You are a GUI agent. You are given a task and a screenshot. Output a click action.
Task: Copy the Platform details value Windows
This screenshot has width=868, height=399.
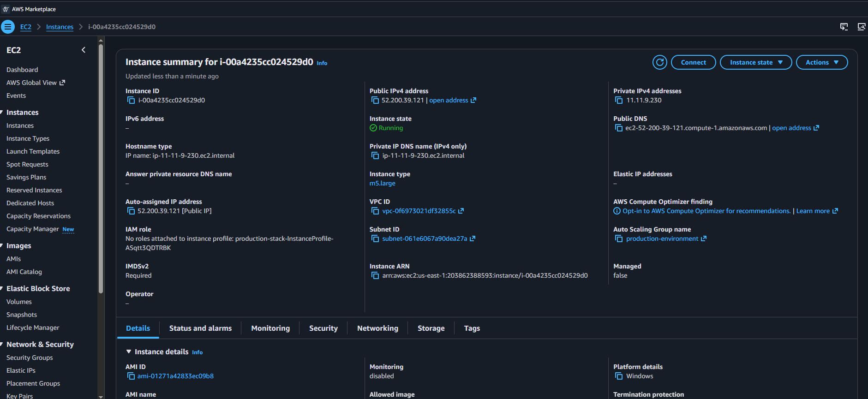pyautogui.click(x=619, y=376)
